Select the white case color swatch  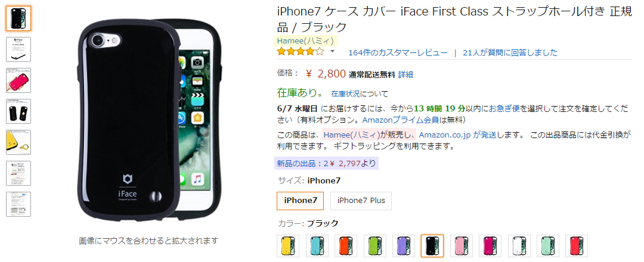tap(519, 246)
